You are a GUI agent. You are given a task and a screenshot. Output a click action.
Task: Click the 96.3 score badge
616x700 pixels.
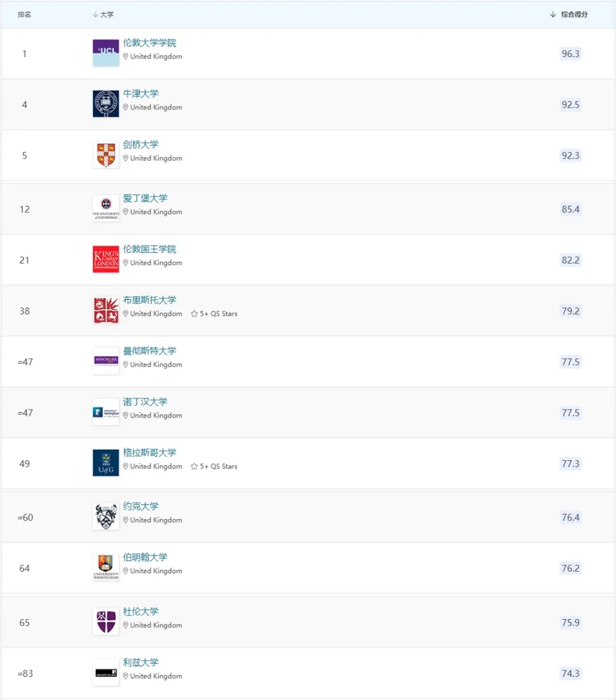(x=570, y=54)
